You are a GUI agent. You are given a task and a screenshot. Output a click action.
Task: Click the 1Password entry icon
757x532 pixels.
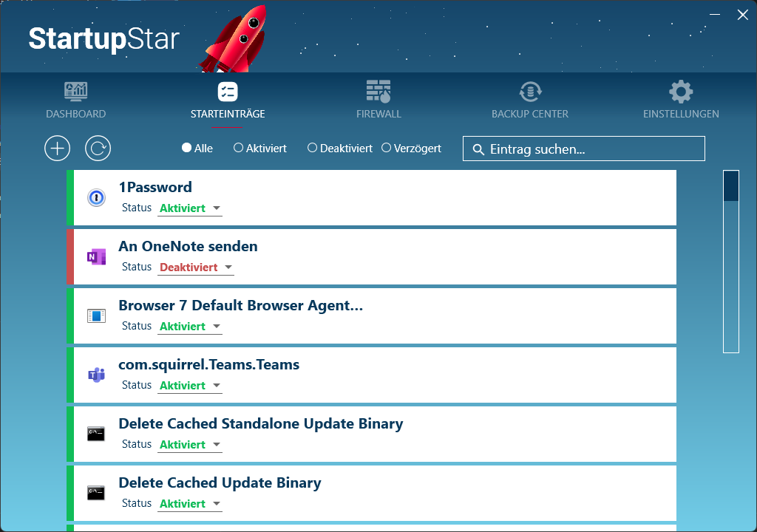click(x=96, y=198)
